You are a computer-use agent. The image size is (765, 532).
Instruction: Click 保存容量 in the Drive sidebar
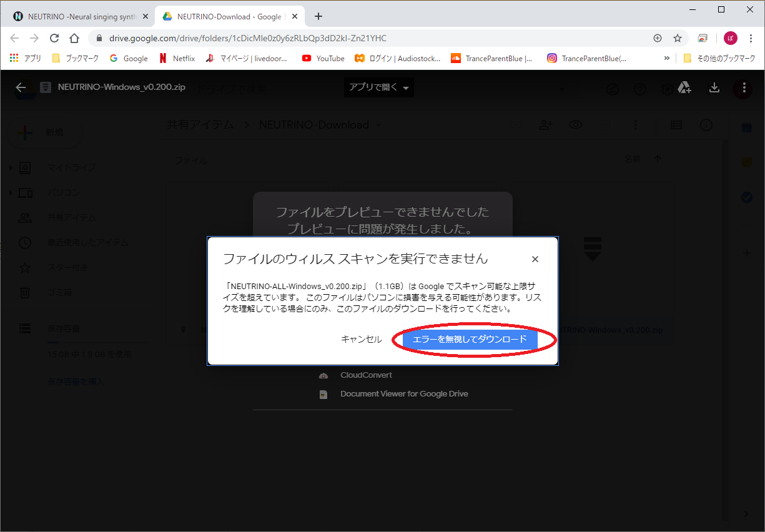pyautogui.click(x=64, y=328)
